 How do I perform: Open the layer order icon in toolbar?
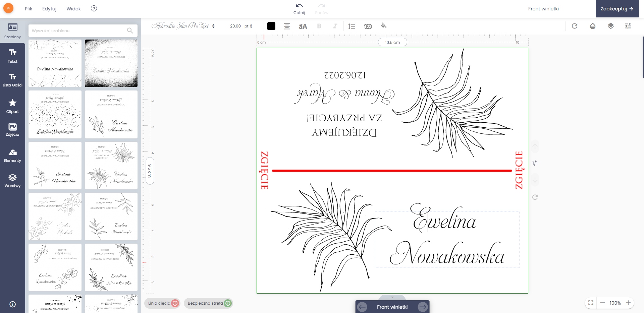(x=611, y=26)
